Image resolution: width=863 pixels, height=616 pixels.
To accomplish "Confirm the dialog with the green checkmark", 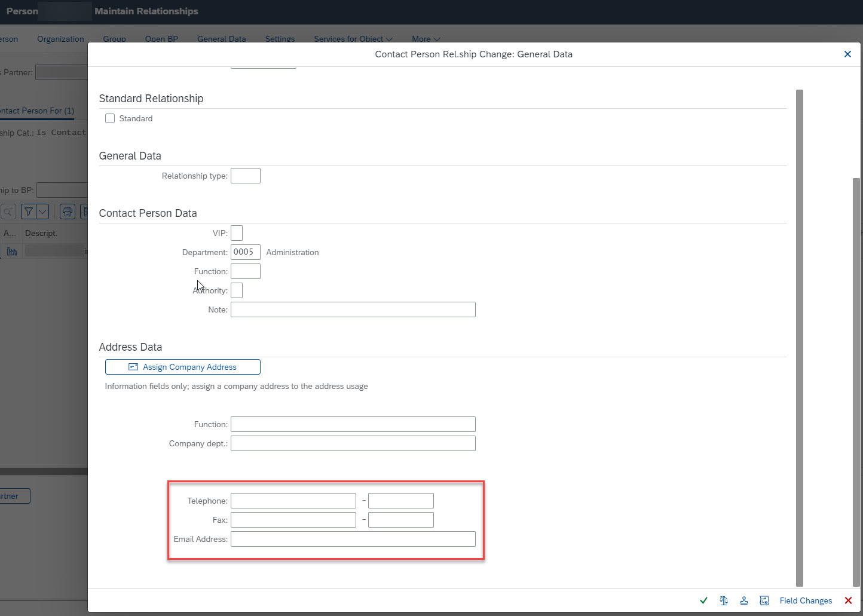I will pyautogui.click(x=703, y=600).
